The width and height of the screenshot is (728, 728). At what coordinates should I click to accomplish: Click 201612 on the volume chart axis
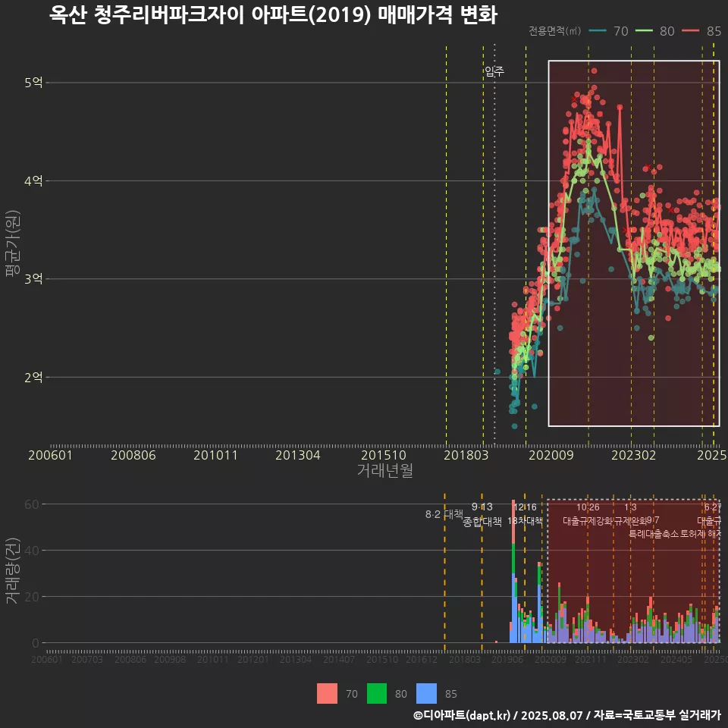point(422,659)
